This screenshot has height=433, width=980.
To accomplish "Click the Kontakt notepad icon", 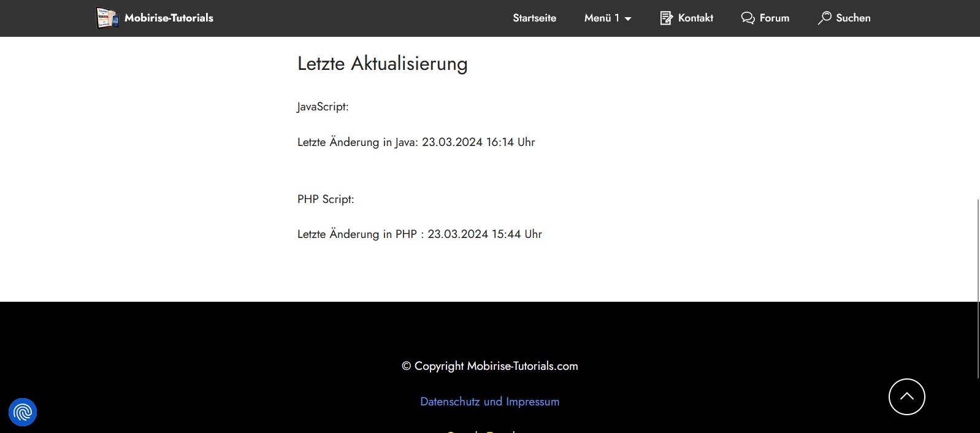I will (666, 18).
